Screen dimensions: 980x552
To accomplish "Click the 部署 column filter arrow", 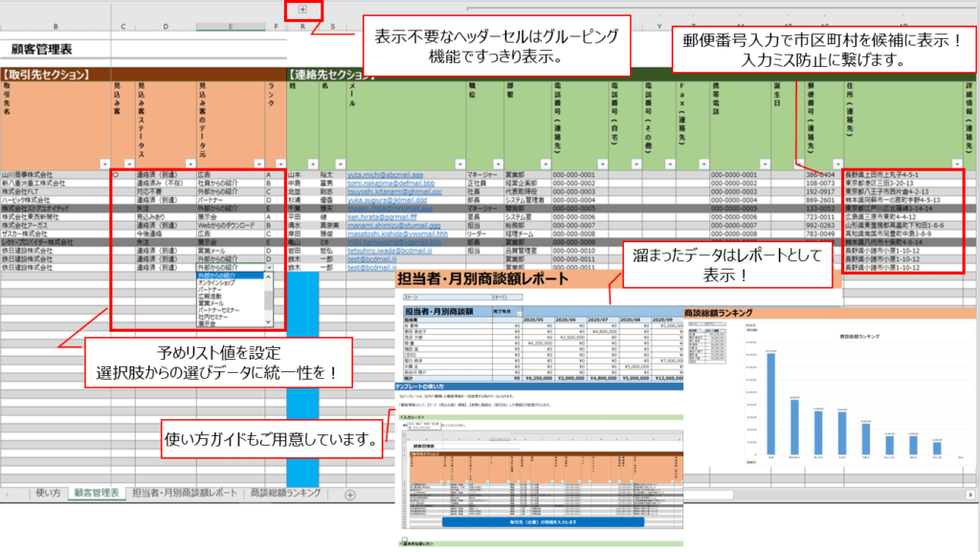I will tap(544, 165).
